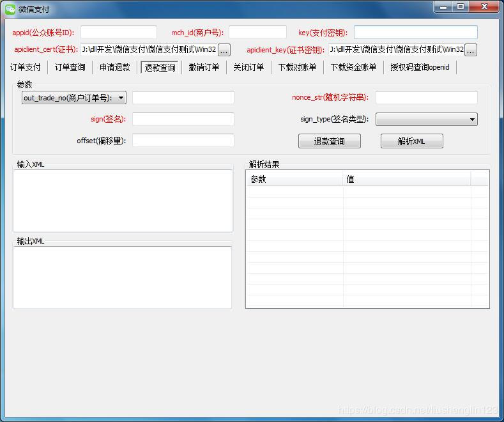
Task: Click inside the 输出XML text area
Action: click(x=123, y=277)
